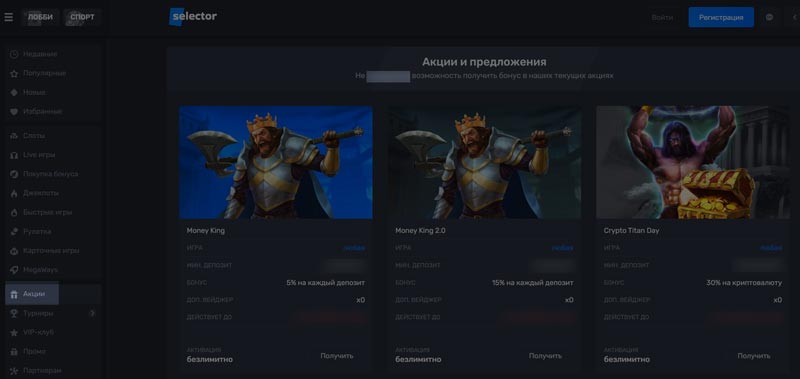Open the Акции menu item
The image size is (800, 379).
[32, 294]
